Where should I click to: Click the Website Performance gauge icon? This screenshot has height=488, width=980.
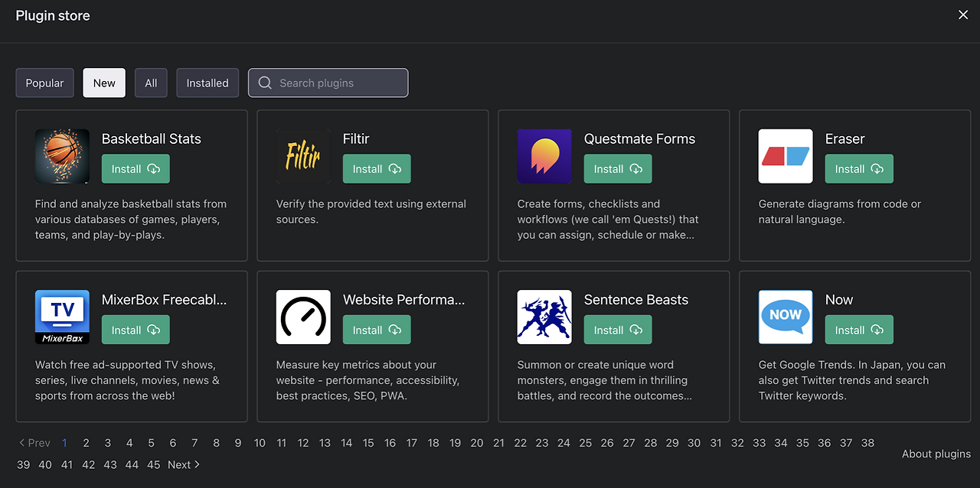[303, 317]
